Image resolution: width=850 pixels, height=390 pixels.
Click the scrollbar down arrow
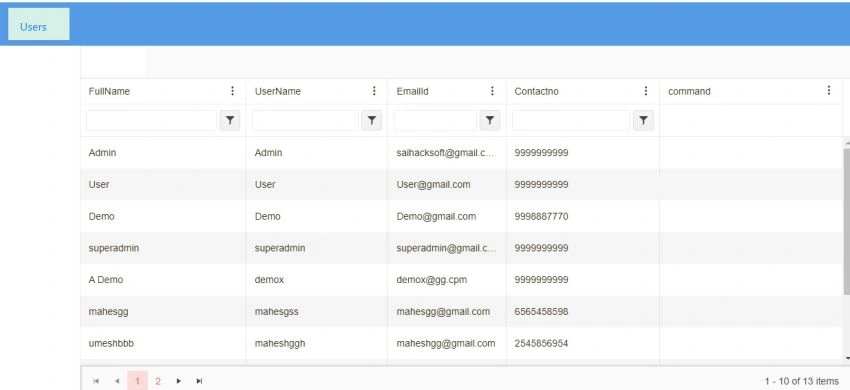[x=847, y=358]
